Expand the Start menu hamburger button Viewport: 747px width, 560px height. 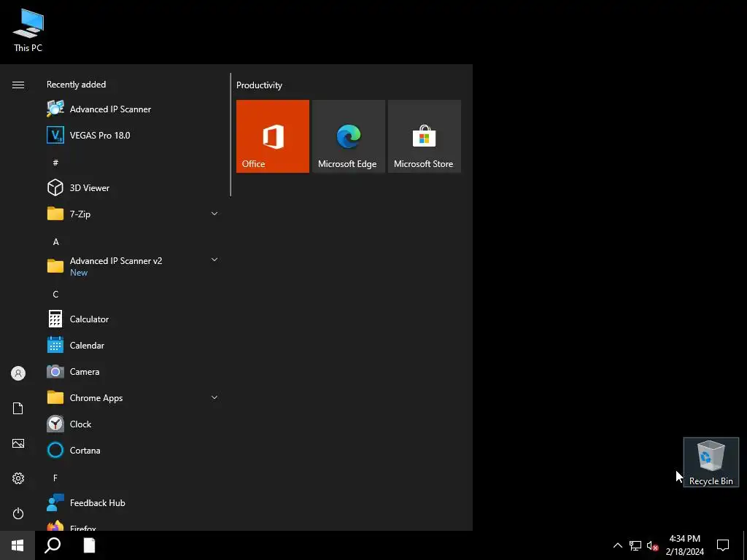pos(18,85)
